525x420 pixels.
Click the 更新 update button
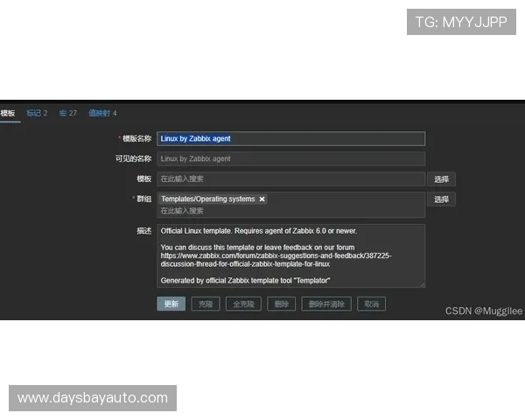[171, 304]
